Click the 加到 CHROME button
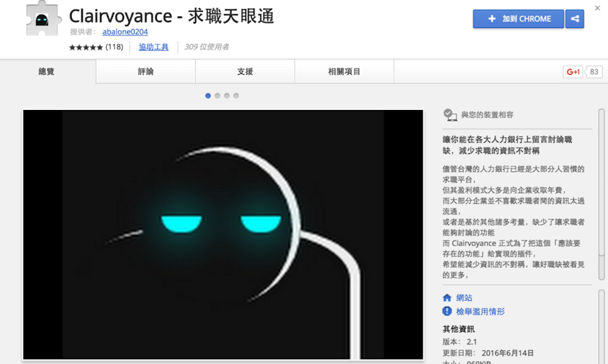 tap(518, 19)
